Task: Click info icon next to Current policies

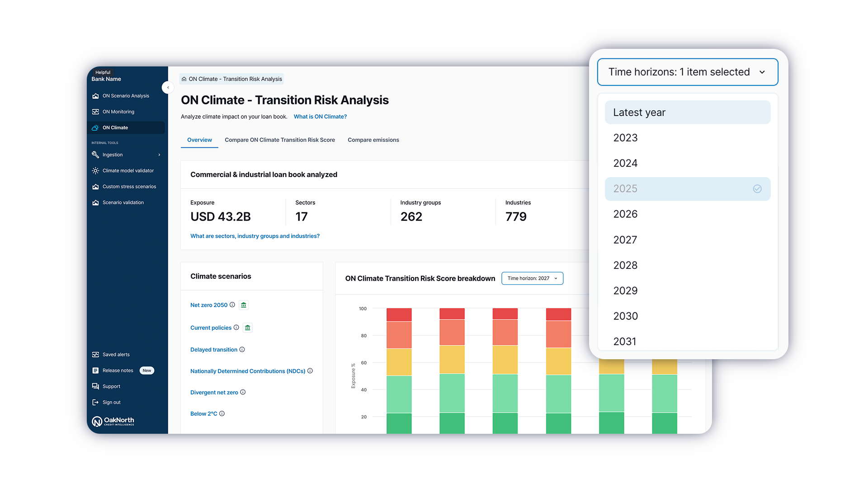Action: [236, 328]
